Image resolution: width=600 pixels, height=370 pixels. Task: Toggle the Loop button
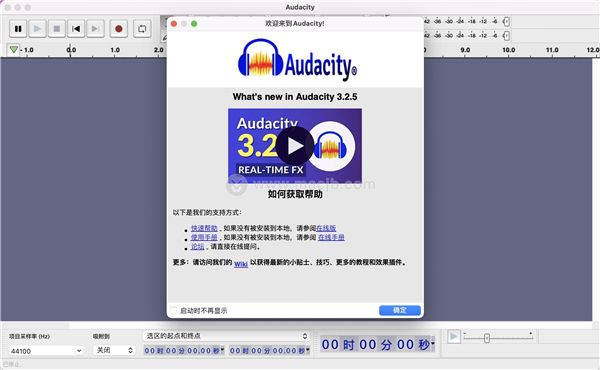coord(142,29)
